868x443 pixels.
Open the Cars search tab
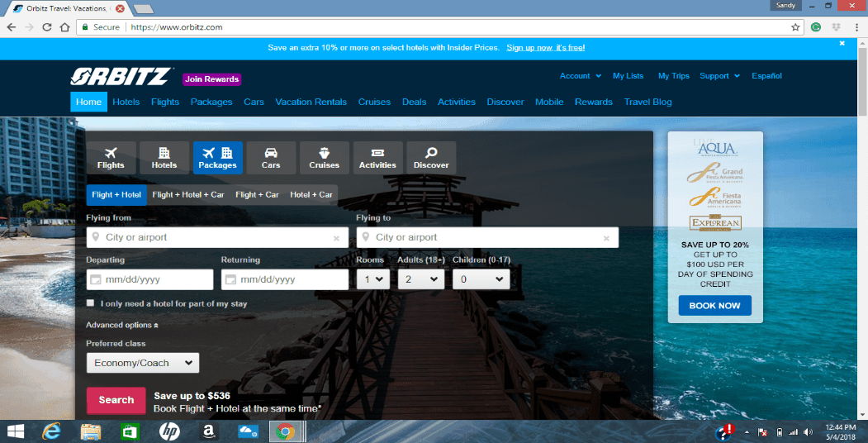click(271, 158)
